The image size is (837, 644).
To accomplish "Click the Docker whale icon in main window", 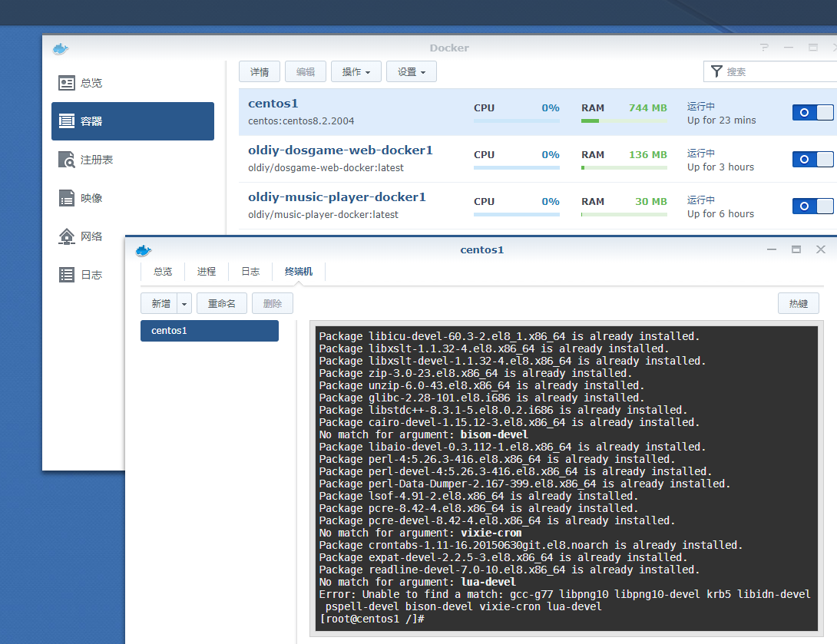I will click(61, 49).
